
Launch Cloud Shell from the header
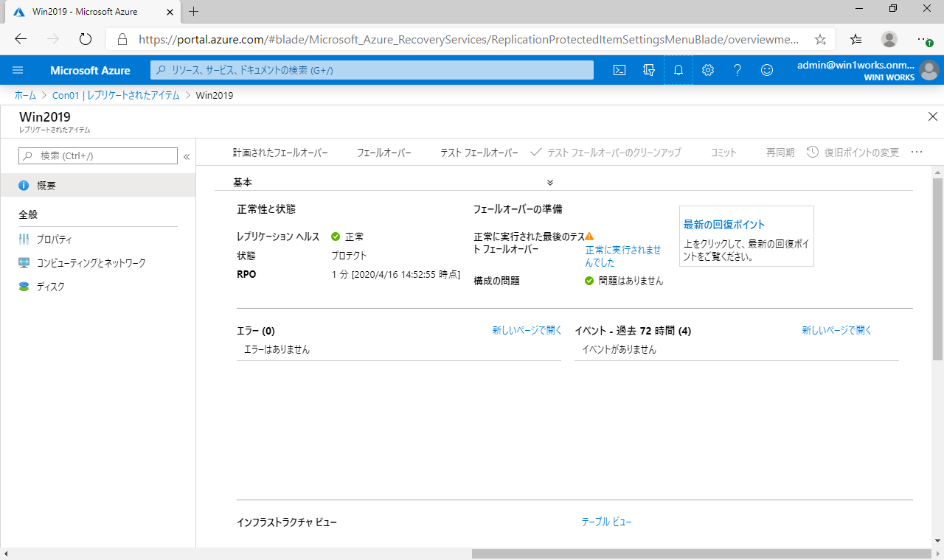coord(620,70)
